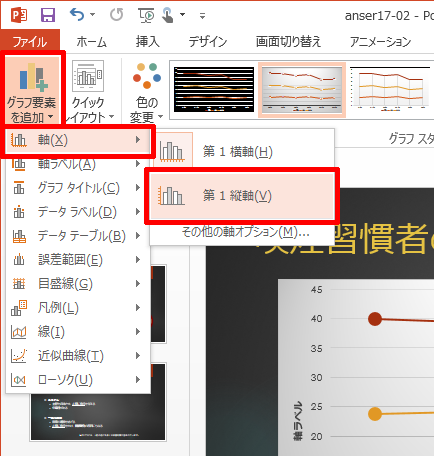434x456 pixels.
Task: Start slide show from beginning icon
Action: coord(146,15)
